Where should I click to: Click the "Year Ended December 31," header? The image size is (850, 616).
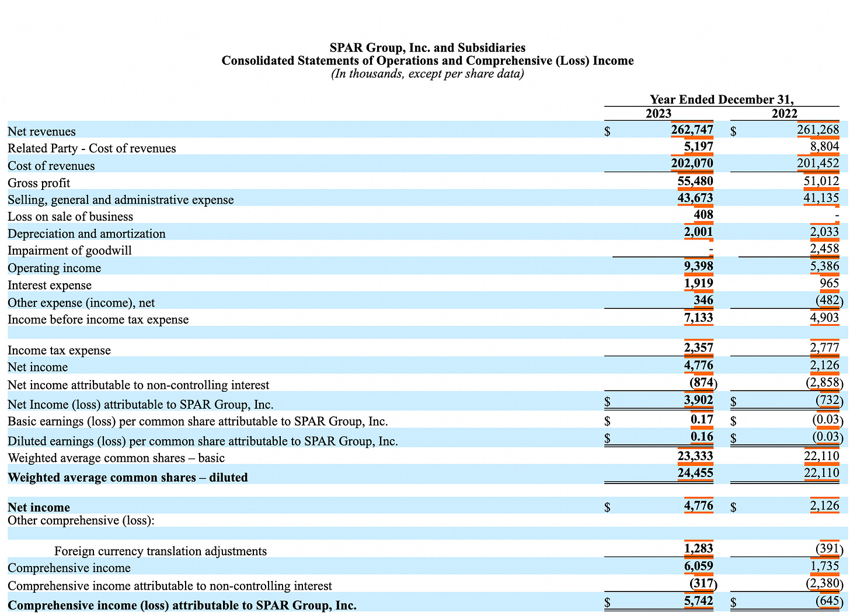(x=722, y=99)
